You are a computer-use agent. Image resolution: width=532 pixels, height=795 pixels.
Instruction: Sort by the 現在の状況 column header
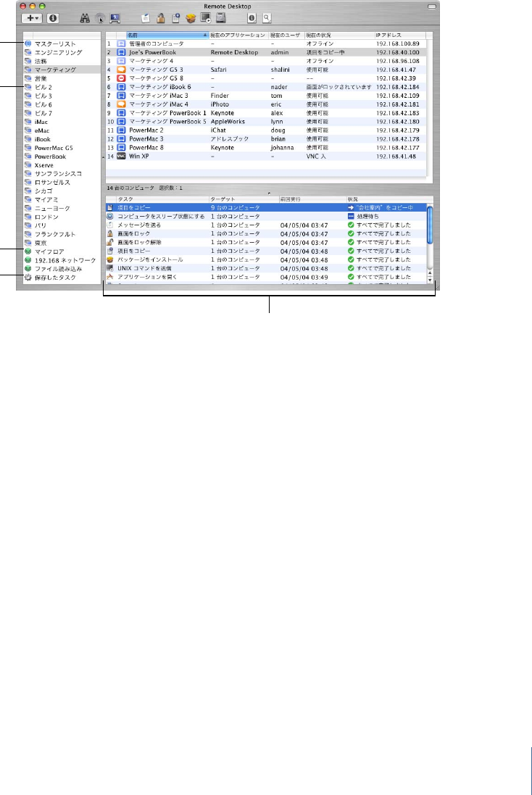[x=338, y=35]
